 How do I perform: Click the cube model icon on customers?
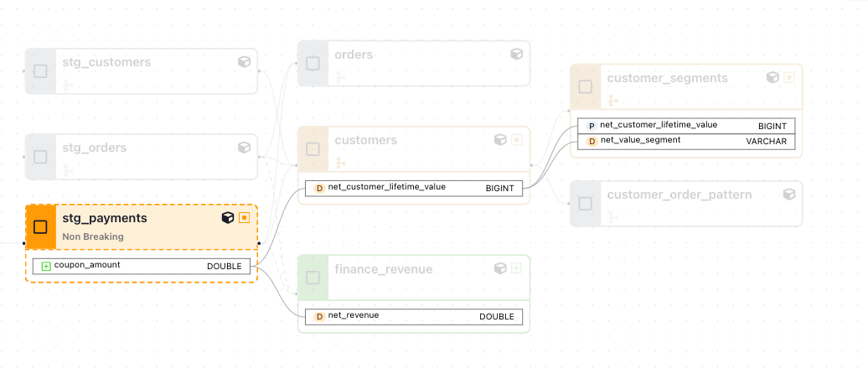coord(500,140)
